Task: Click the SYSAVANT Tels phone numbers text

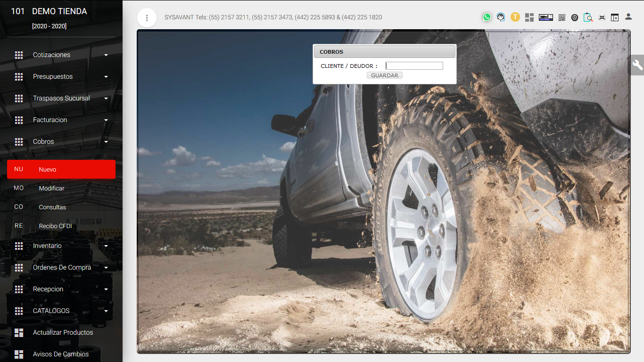Action: pos(273,17)
